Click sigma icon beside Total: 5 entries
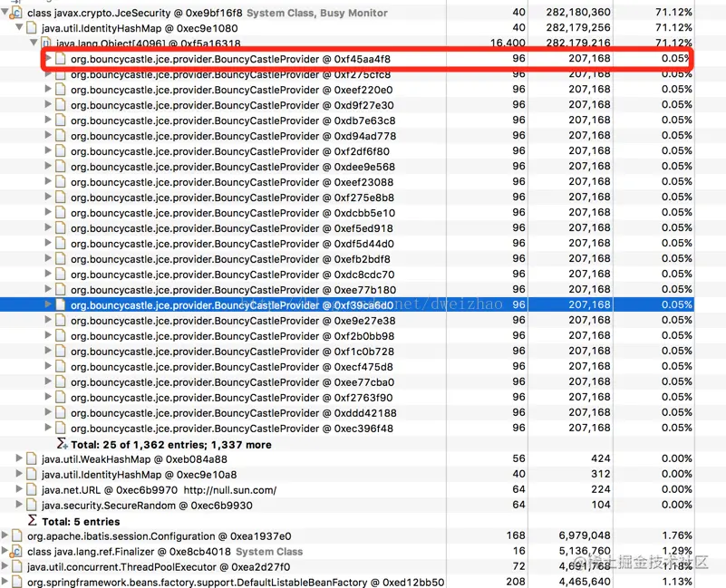The height and width of the screenshot is (588, 726). pyautogui.click(x=32, y=520)
